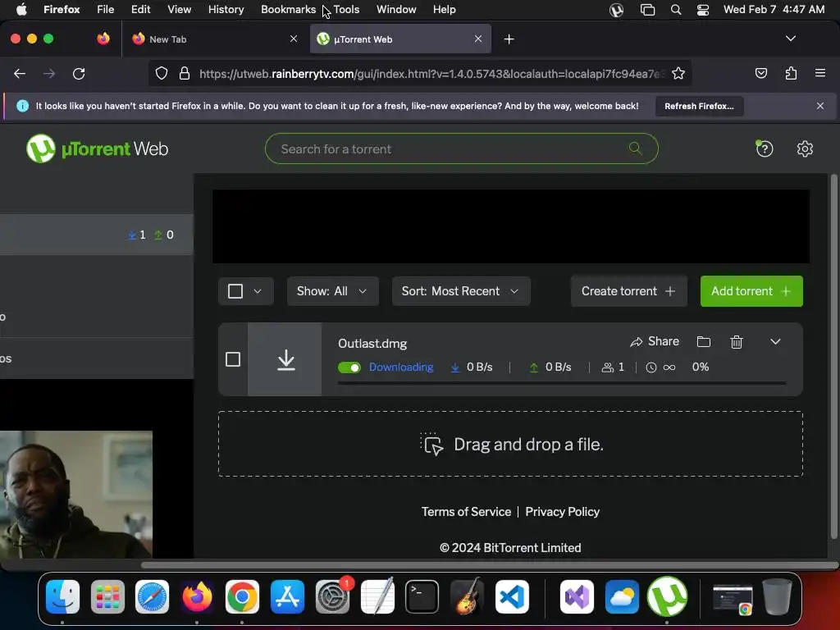Image resolution: width=840 pixels, height=630 pixels.
Task: Click the Firefox View pinned icon
Action: click(x=103, y=39)
